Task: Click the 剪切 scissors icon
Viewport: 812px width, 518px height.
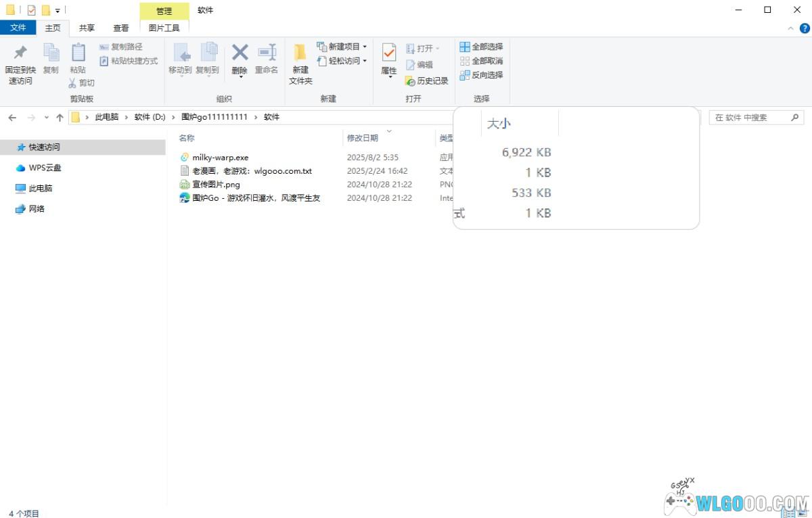Action: 73,83
